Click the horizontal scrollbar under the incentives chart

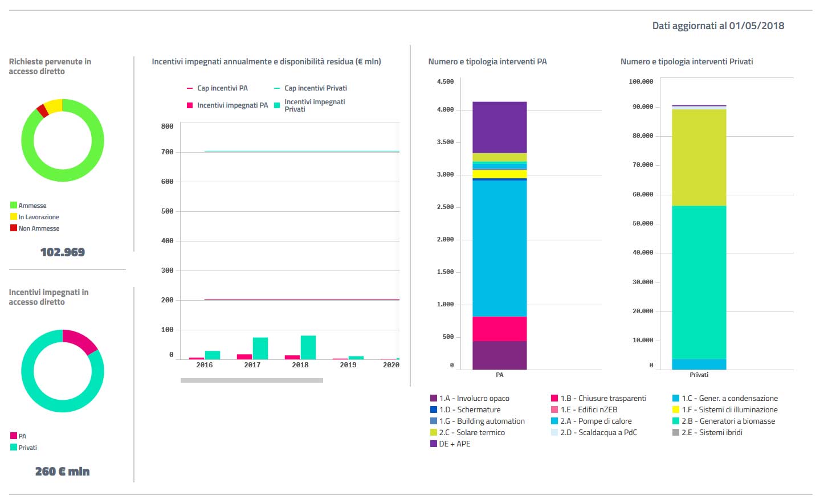pos(252,380)
